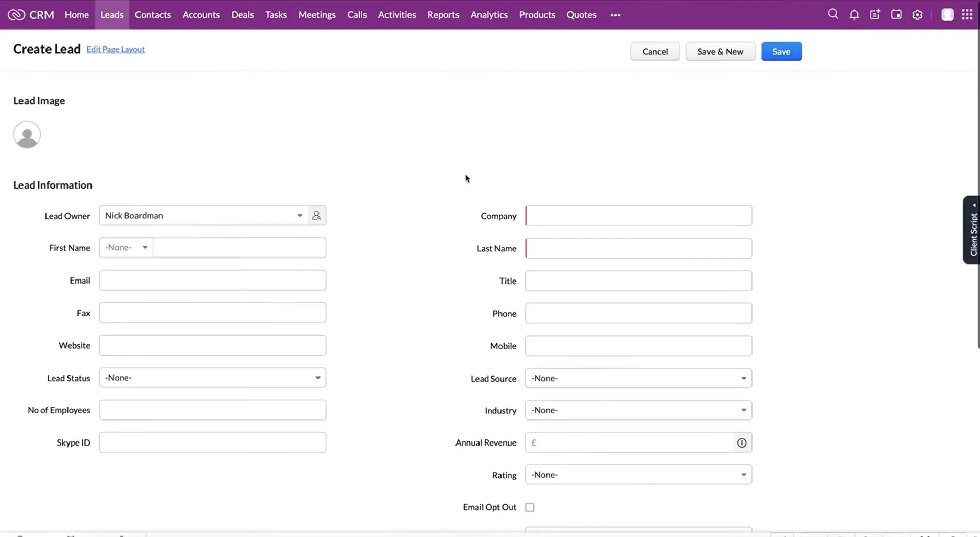
Task: Show more modules via ellipsis menu
Action: (x=615, y=15)
